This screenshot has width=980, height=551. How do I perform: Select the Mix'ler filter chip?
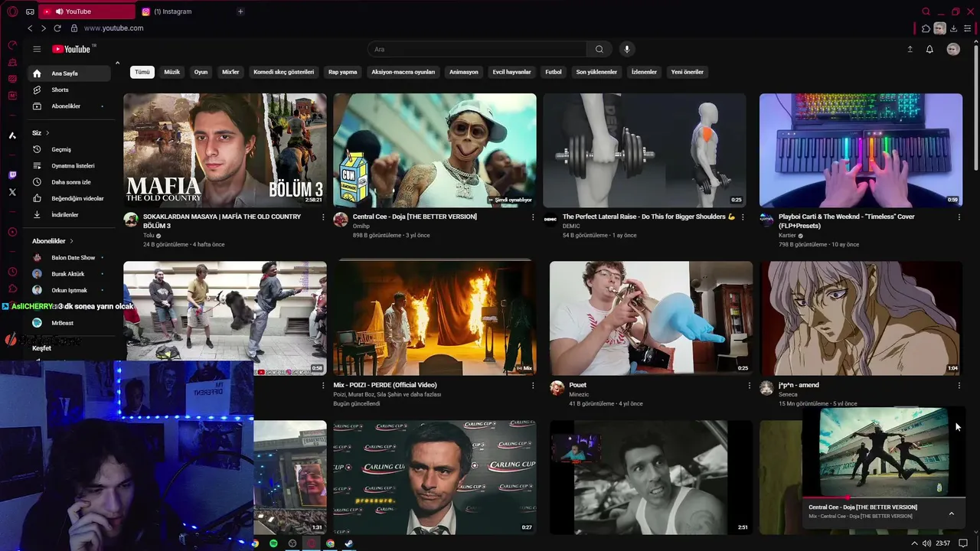pos(230,72)
